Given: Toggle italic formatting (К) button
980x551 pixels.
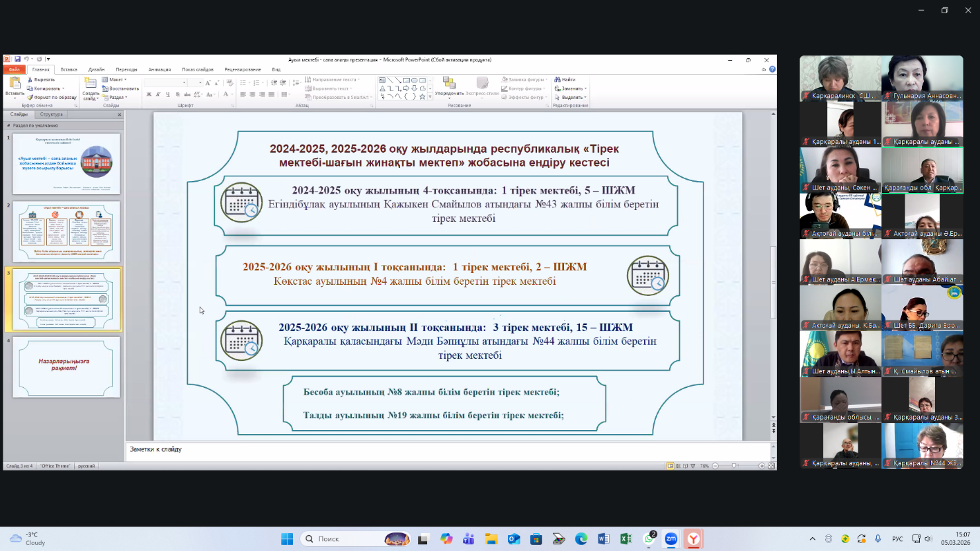Looking at the screenshot, I should pyautogui.click(x=158, y=94).
